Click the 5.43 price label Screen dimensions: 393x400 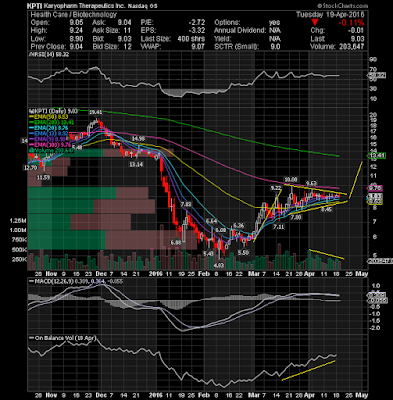208,254
